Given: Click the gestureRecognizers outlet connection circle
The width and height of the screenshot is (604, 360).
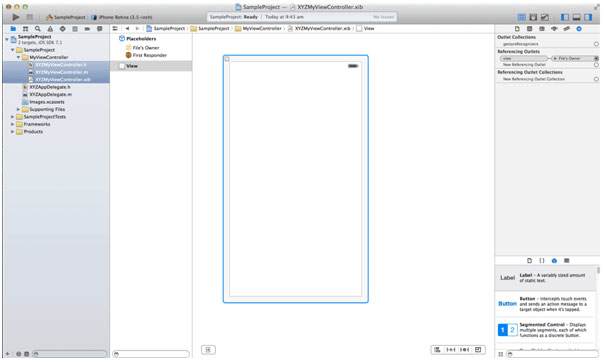Looking at the screenshot, I should 596,44.
